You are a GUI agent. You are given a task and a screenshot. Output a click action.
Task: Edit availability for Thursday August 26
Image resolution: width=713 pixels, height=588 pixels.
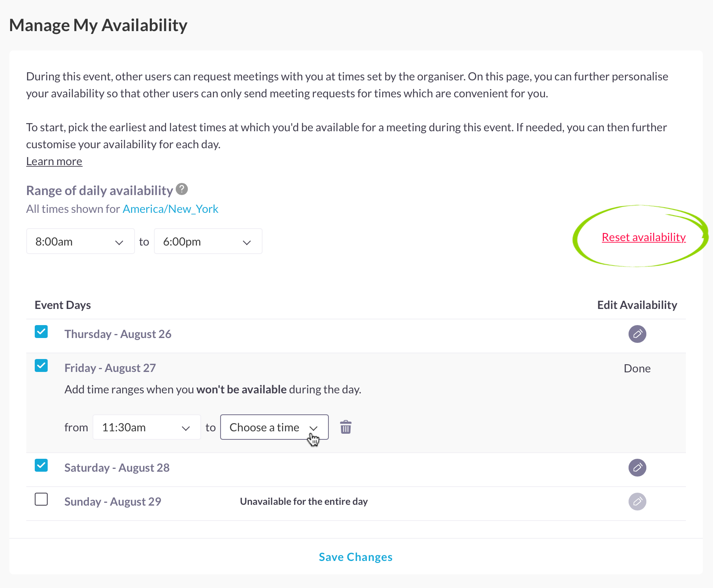[637, 334]
